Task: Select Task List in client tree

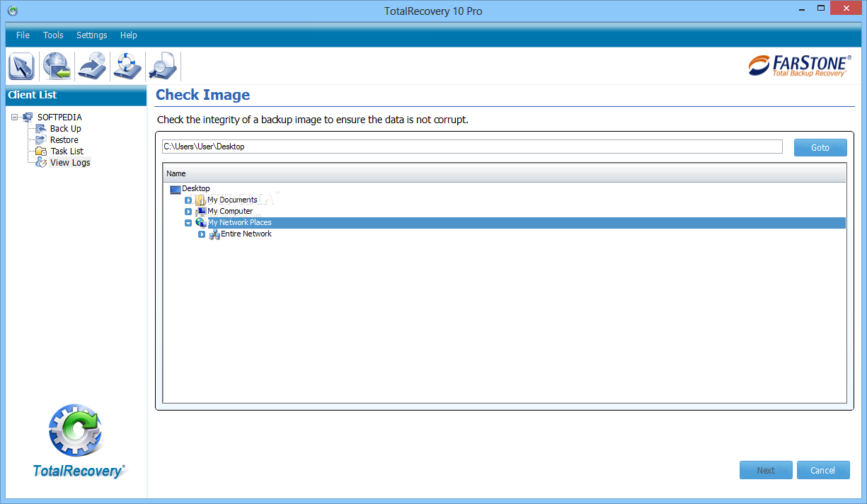Action: [x=67, y=151]
